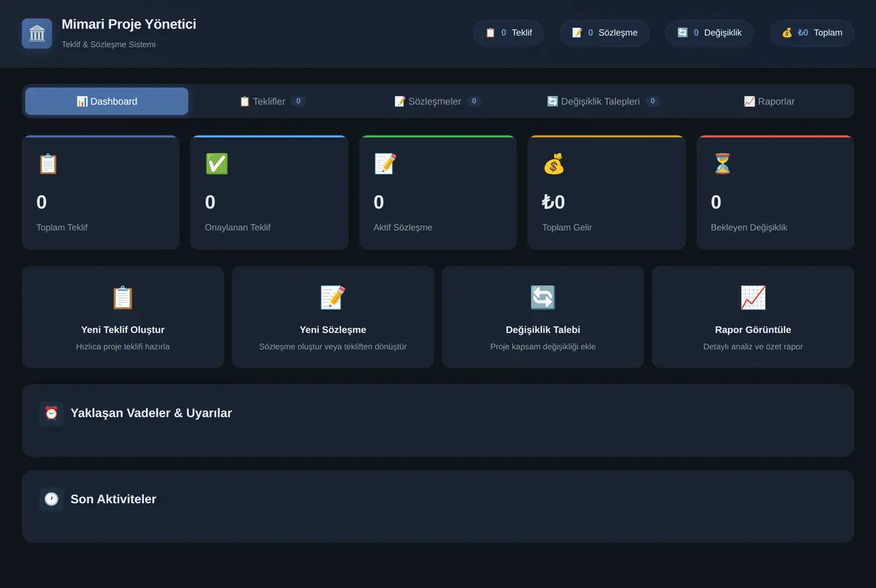View reports with Rapor Görüntüle
This screenshot has width=876, height=588.
(x=753, y=317)
